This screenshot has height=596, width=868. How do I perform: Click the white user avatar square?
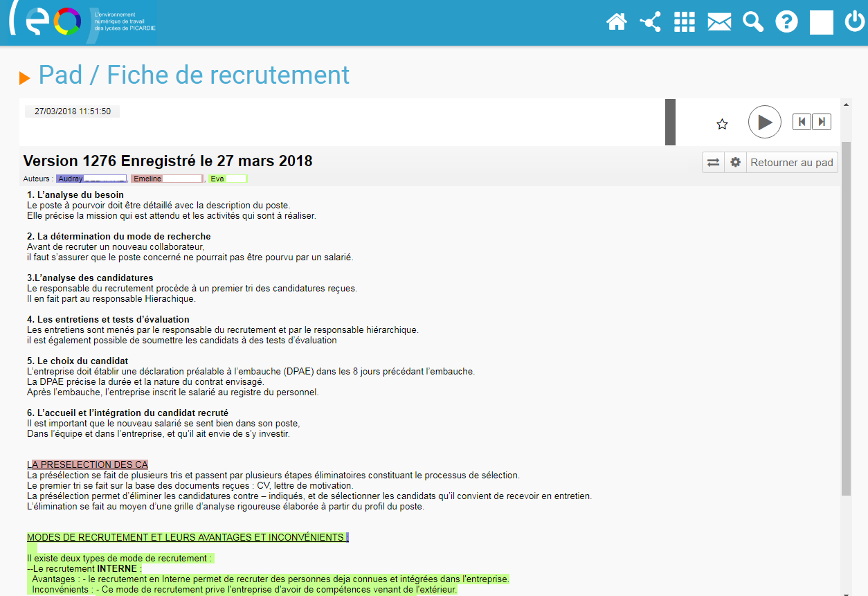coord(821,22)
